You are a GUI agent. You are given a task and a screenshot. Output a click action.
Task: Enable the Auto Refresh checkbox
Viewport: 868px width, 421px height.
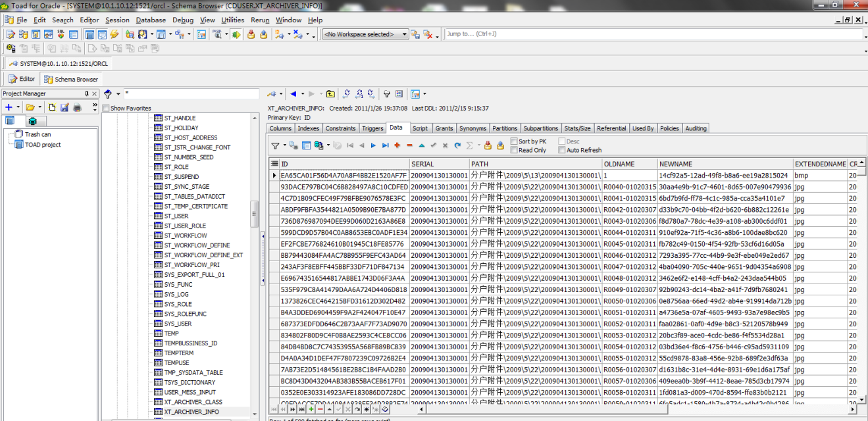coord(561,150)
